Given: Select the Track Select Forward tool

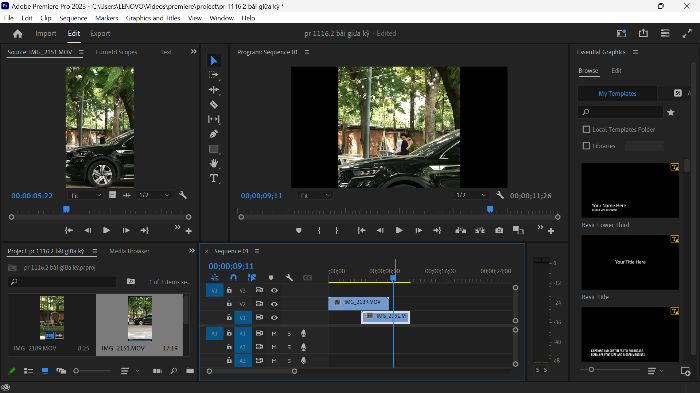Looking at the screenshot, I should click(x=214, y=75).
